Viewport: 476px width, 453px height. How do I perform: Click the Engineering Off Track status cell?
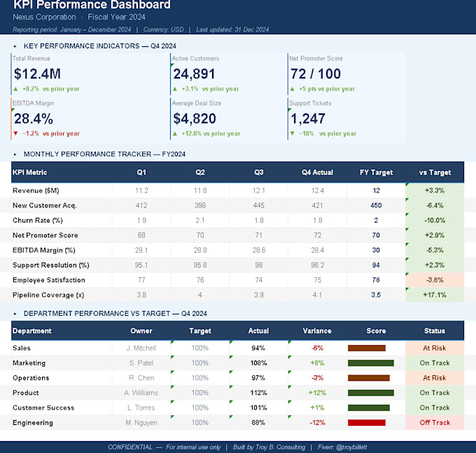[435, 423]
